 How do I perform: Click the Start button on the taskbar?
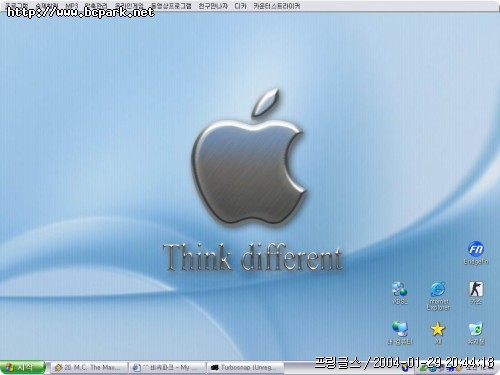click(22, 367)
